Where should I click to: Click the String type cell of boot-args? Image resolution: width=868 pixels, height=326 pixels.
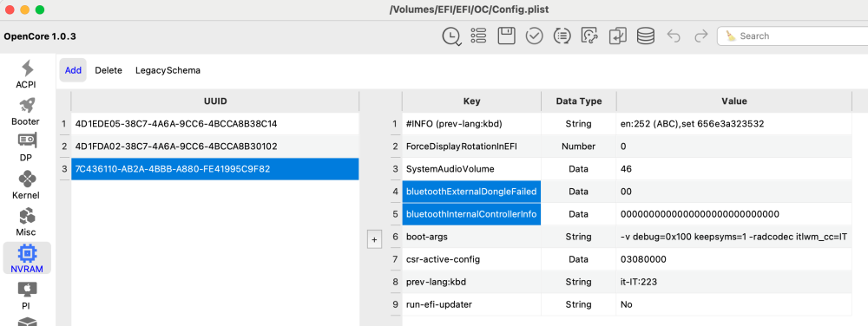click(x=578, y=237)
